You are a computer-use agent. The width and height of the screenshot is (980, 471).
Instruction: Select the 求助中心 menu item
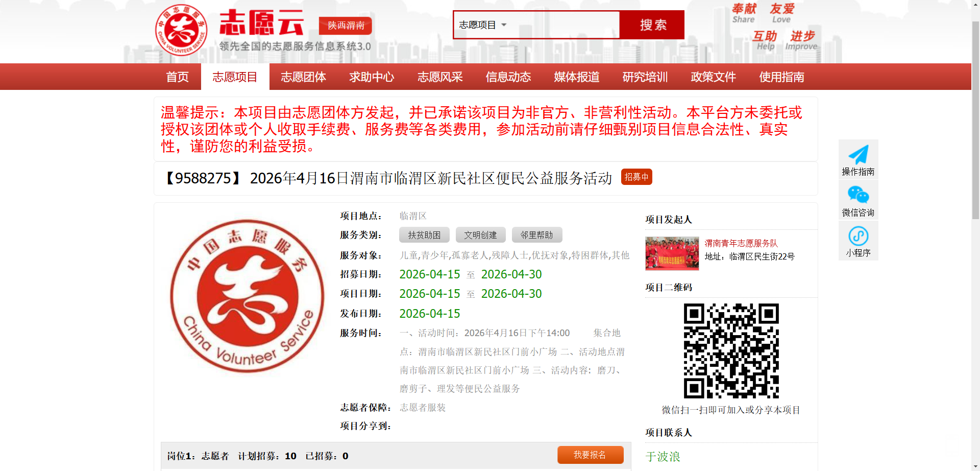click(372, 77)
